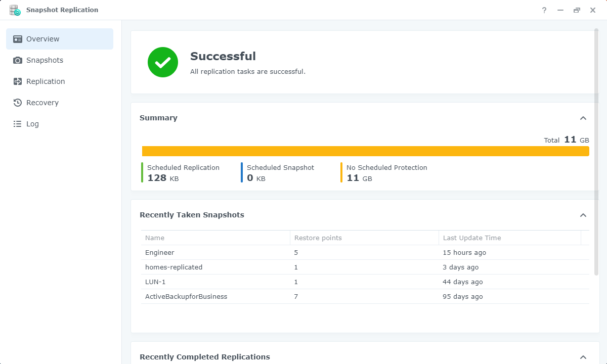Click the yellow storage usage bar
This screenshot has height=364, width=607.
365,151
